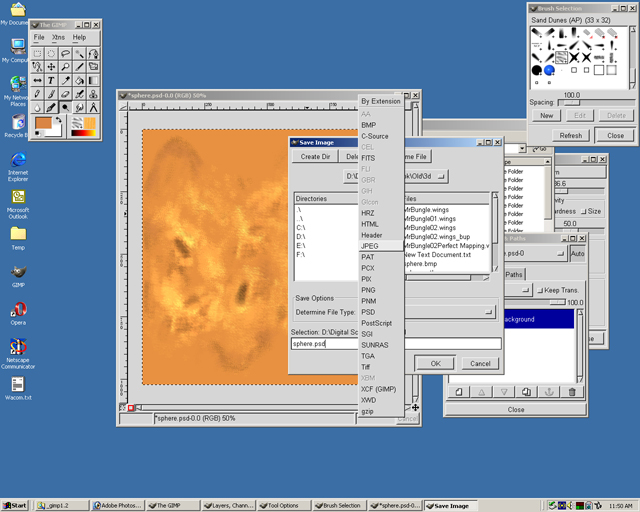The height and width of the screenshot is (512, 640).
Task: Select the Clone stamp tool
Action: coord(93,94)
